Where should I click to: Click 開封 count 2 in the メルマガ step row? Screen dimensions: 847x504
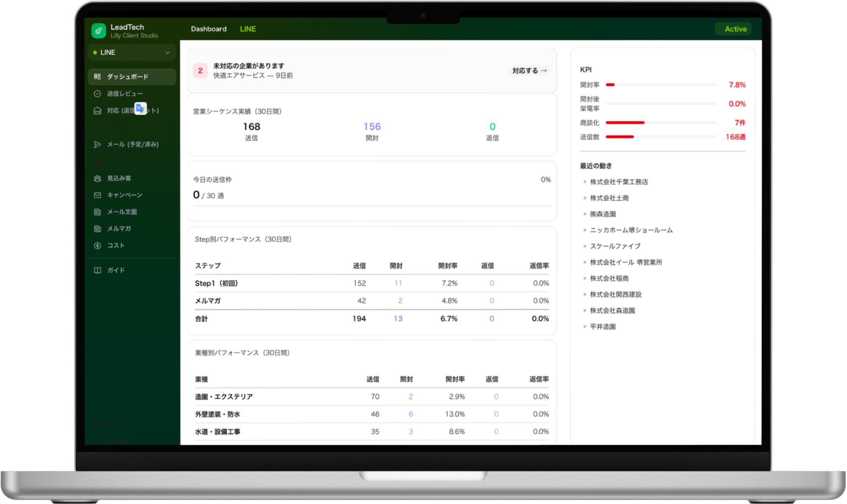[x=400, y=301]
